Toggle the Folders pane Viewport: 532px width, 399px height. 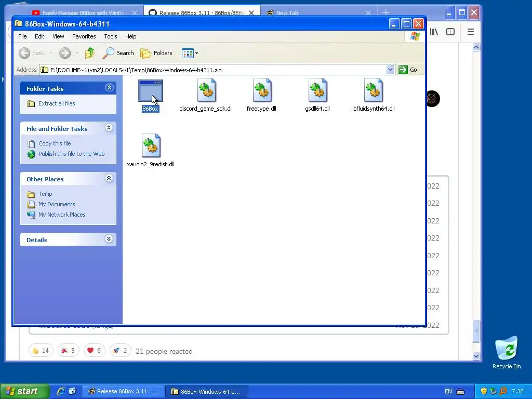click(x=156, y=53)
